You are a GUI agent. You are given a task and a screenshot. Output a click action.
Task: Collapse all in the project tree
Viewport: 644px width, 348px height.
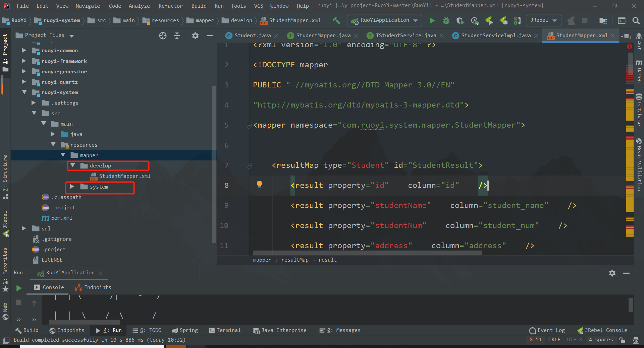coord(177,36)
